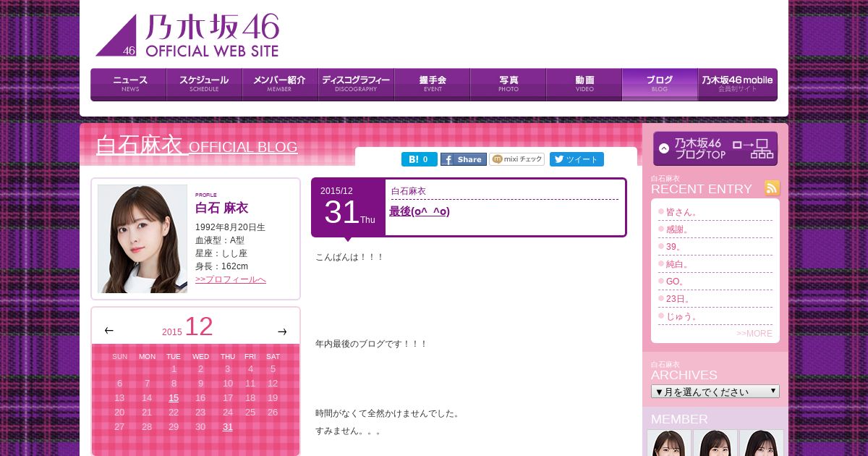The height and width of the screenshot is (456, 868).
Task: Open the >>プロフィールへ profile link
Action: [231, 279]
